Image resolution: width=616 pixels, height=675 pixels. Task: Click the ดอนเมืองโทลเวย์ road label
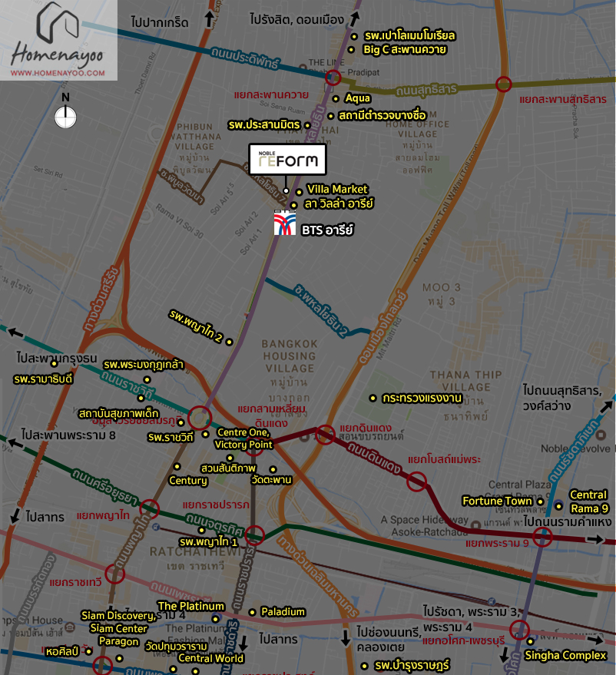383,328
